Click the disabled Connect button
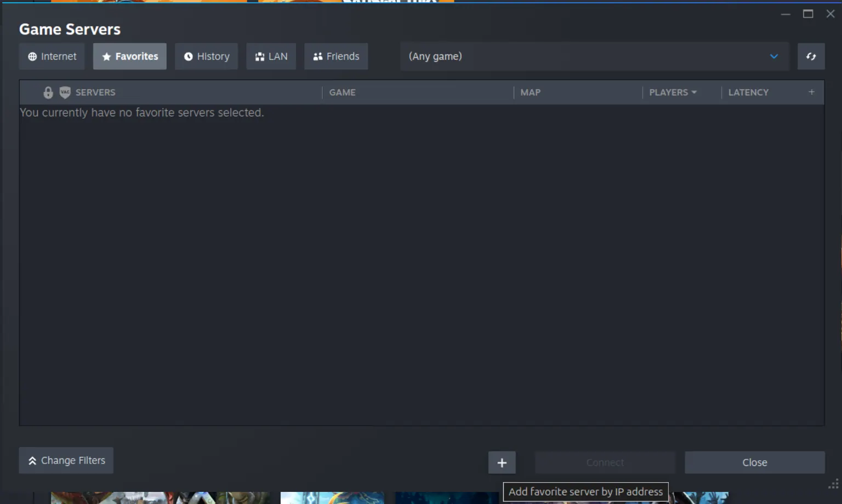The width and height of the screenshot is (842, 504). click(605, 462)
